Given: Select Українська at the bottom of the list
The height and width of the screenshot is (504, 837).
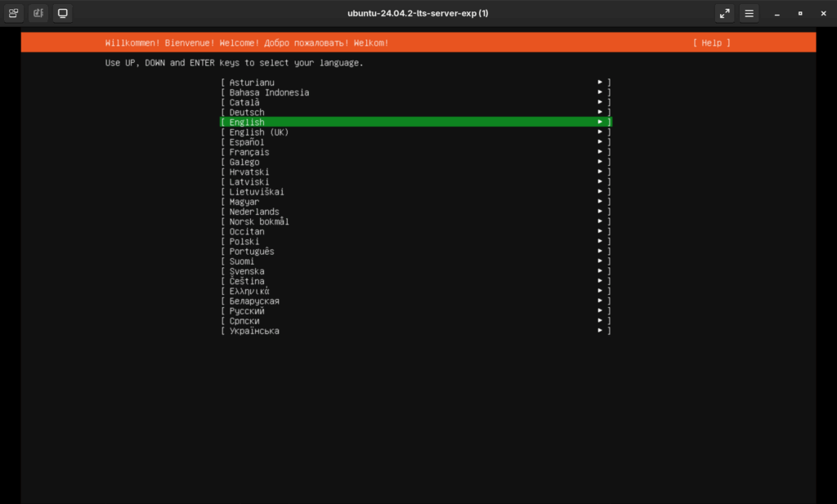Looking at the screenshot, I should click(416, 331).
